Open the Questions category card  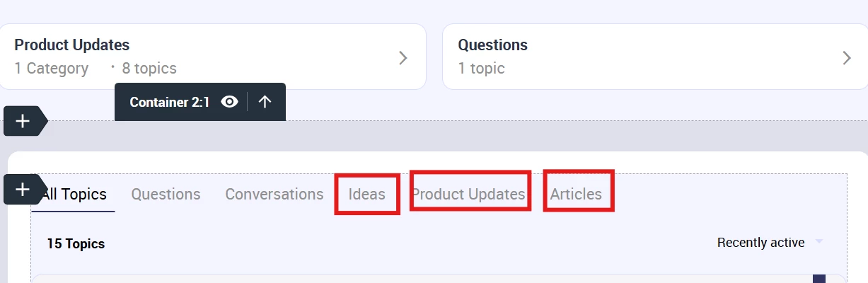click(655, 57)
